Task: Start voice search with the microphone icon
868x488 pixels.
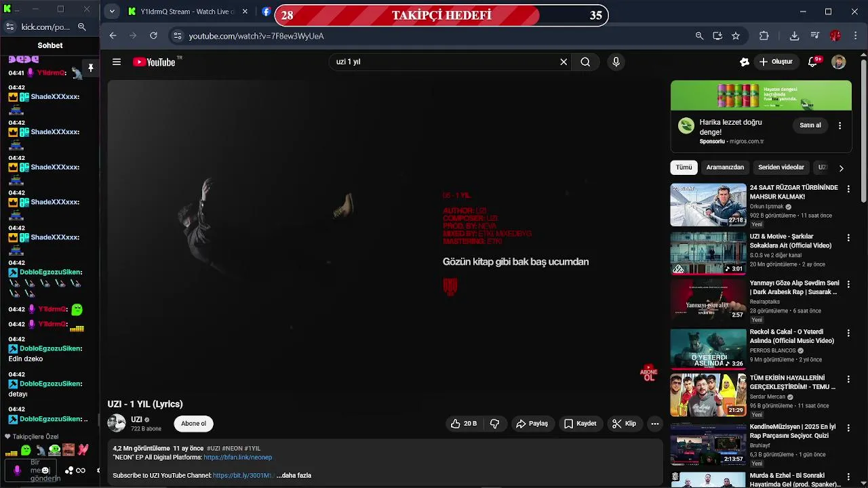Action: coord(616,62)
